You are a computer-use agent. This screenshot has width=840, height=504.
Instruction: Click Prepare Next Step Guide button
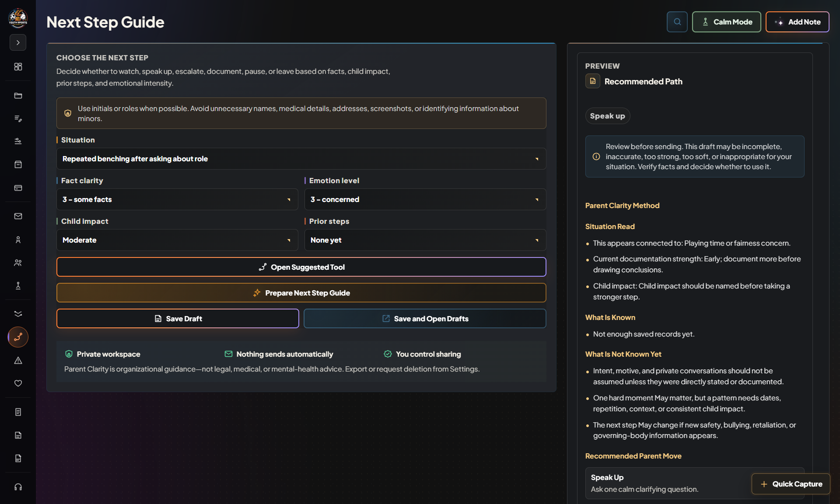(301, 293)
